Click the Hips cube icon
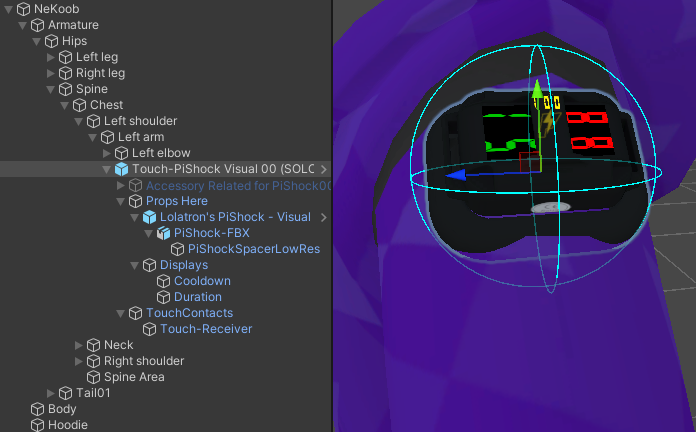The width and height of the screenshot is (696, 432). pos(51,41)
